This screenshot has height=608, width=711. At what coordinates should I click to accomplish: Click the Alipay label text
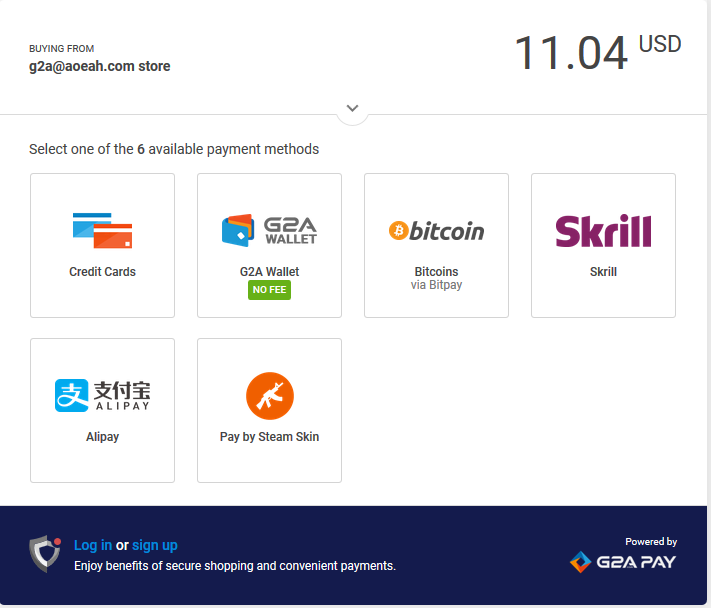tap(102, 437)
